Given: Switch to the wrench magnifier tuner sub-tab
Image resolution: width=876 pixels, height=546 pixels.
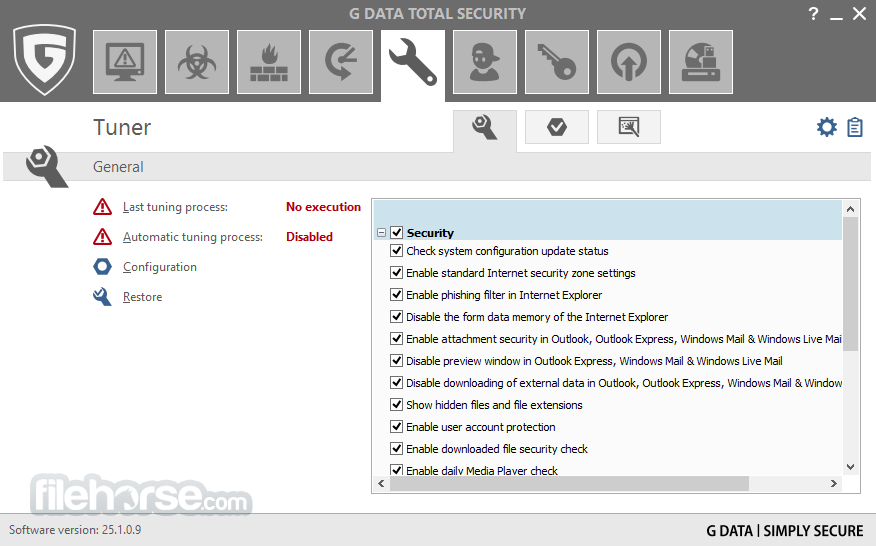Looking at the screenshot, I should (484, 129).
